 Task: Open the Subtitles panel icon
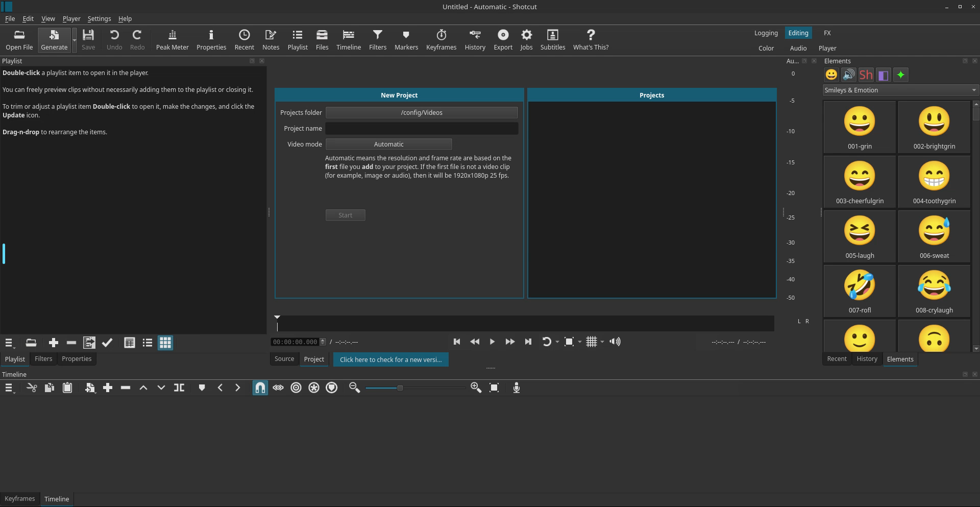tap(553, 40)
